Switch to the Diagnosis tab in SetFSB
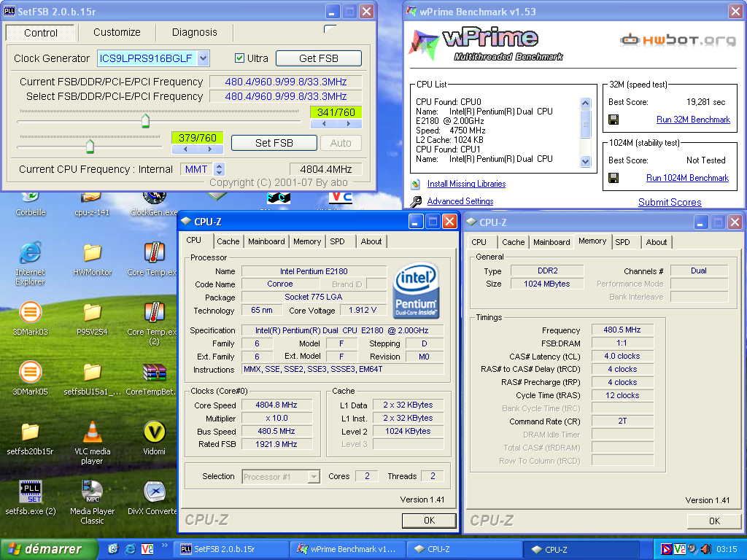This screenshot has height=560, width=747. pyautogui.click(x=194, y=32)
